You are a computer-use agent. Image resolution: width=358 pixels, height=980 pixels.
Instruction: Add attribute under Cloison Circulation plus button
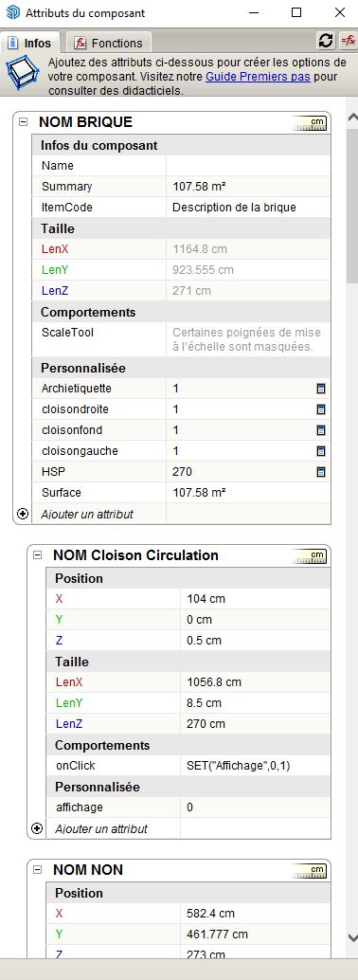[38, 828]
